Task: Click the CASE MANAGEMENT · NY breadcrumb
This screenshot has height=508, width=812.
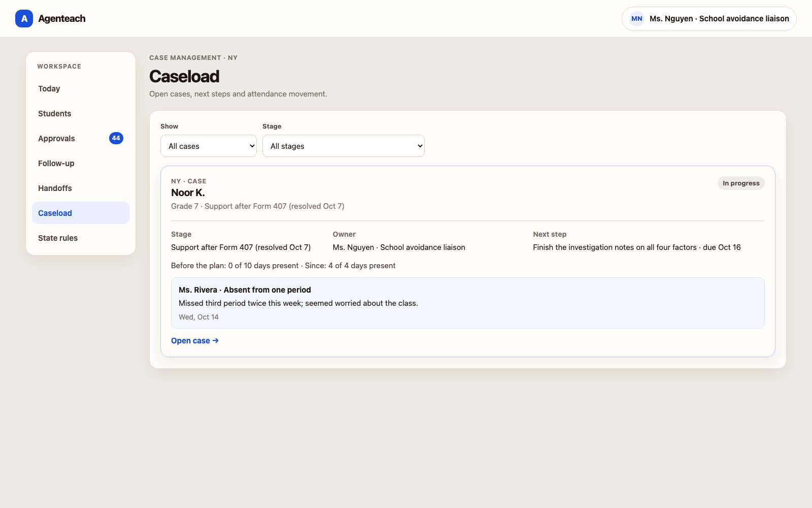Action: point(193,58)
